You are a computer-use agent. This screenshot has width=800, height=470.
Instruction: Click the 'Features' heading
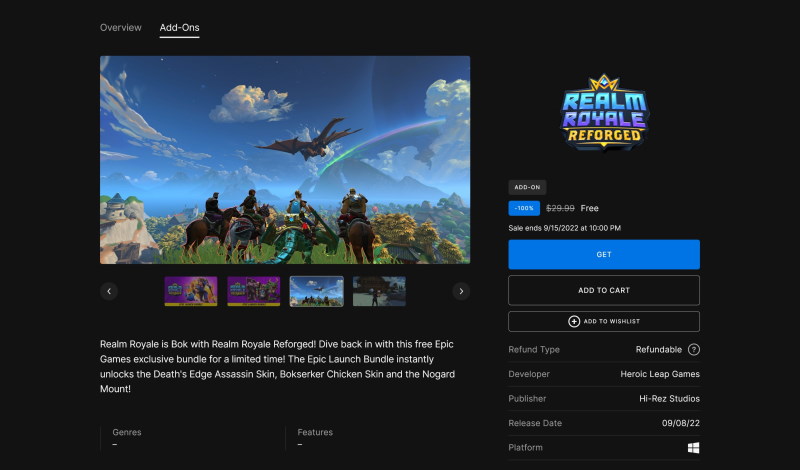(x=315, y=432)
